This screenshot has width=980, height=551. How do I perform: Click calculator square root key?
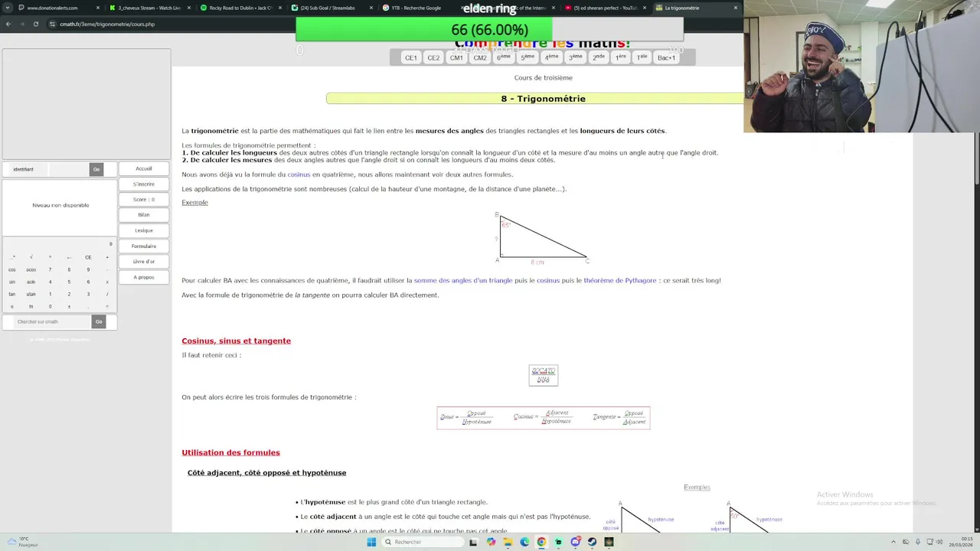pyautogui.click(x=31, y=257)
